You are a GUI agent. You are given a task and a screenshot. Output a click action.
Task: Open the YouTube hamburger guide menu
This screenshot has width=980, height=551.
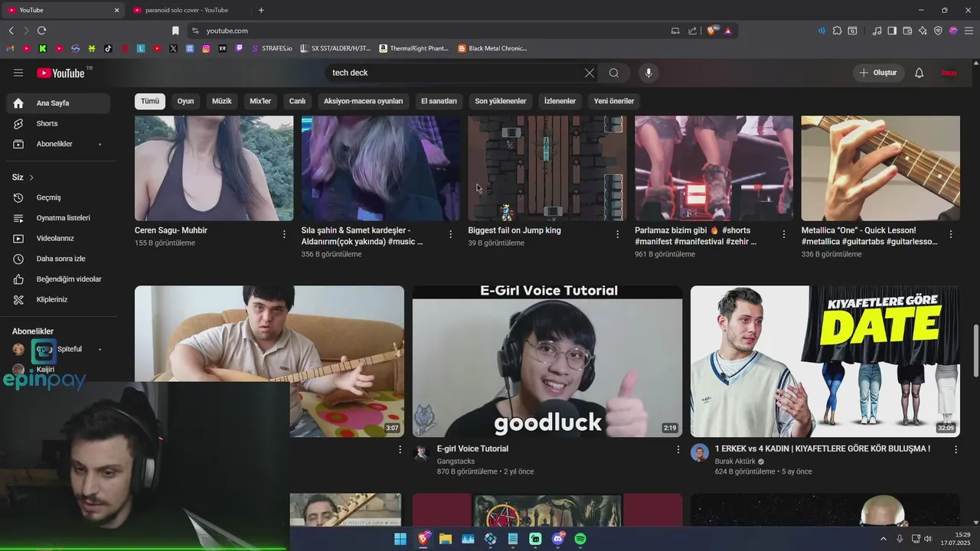coord(18,73)
